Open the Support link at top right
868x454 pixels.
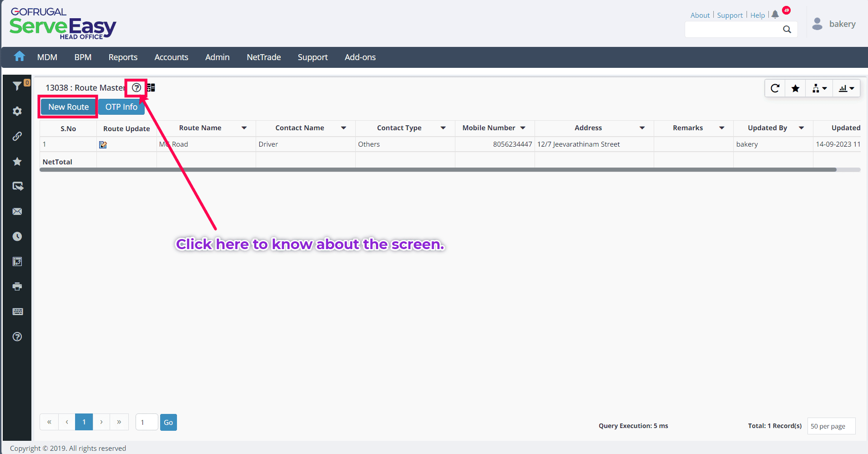730,15
